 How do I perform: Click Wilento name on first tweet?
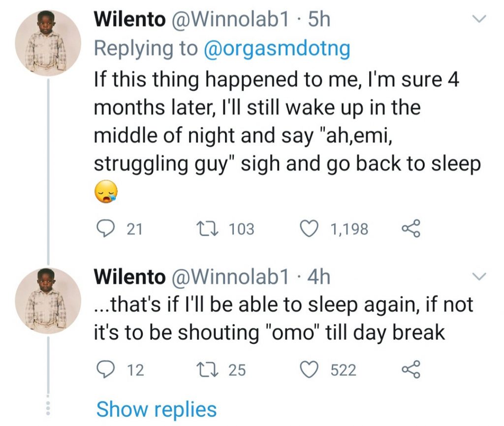click(x=129, y=19)
